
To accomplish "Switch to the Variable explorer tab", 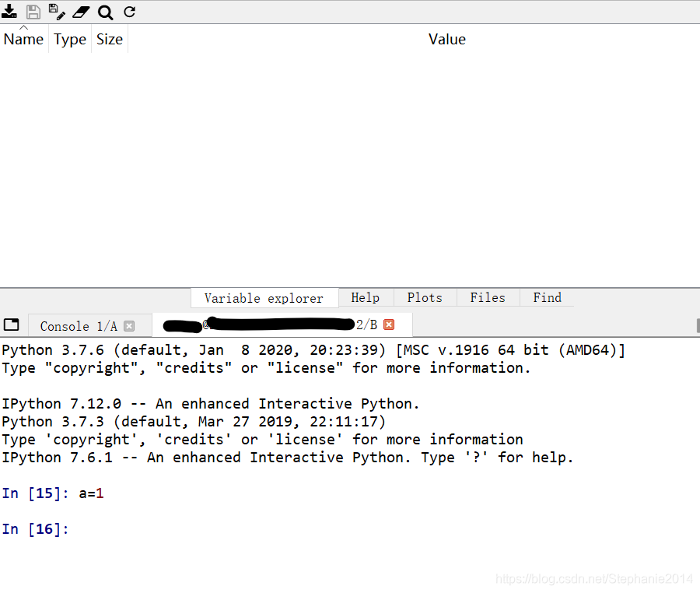I will [x=264, y=298].
